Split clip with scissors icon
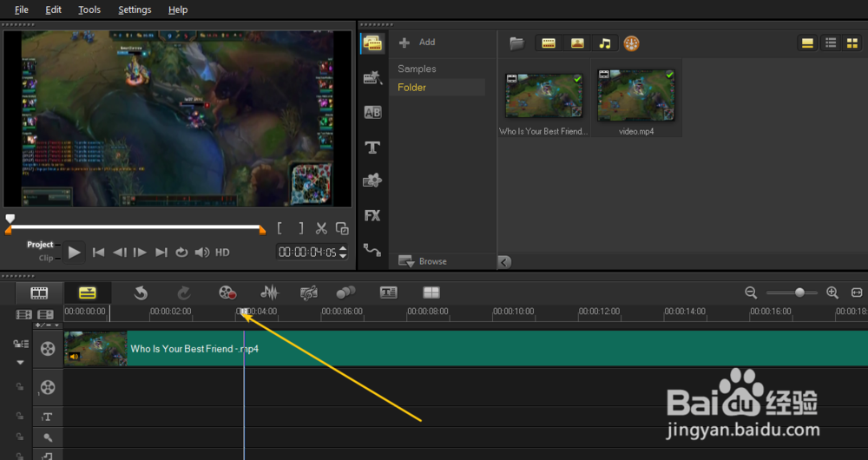 321,228
